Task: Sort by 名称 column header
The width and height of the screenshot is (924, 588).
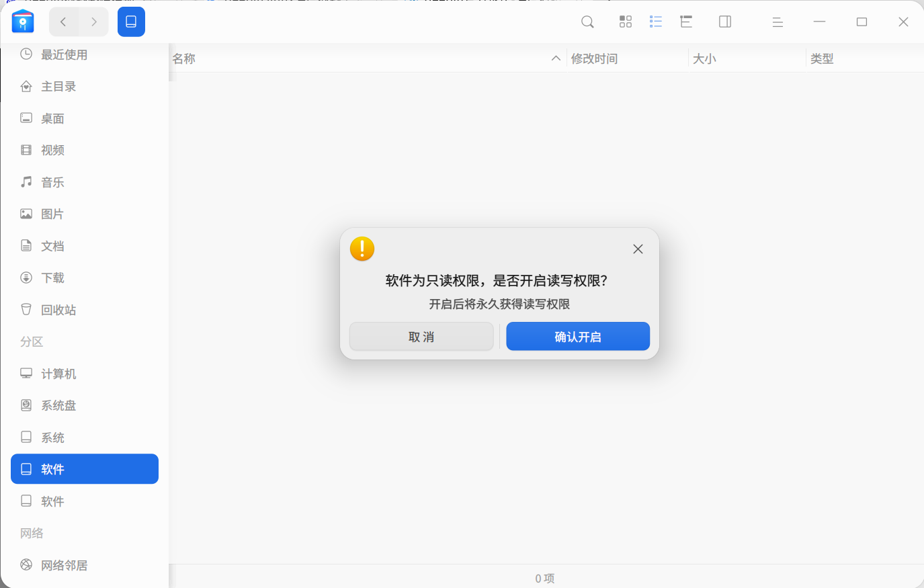Action: click(x=368, y=58)
